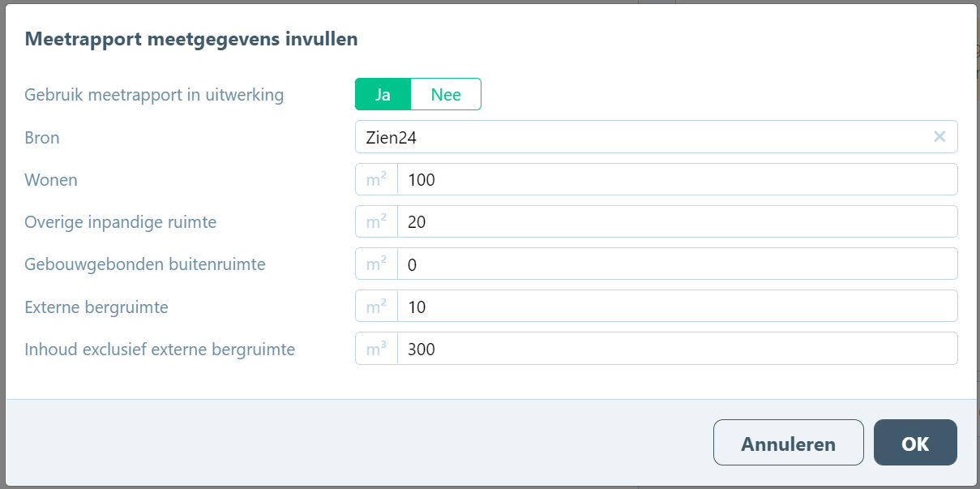Click the Inhoud exclusief externe bergruimte label
980x489 pixels.
click(160, 350)
